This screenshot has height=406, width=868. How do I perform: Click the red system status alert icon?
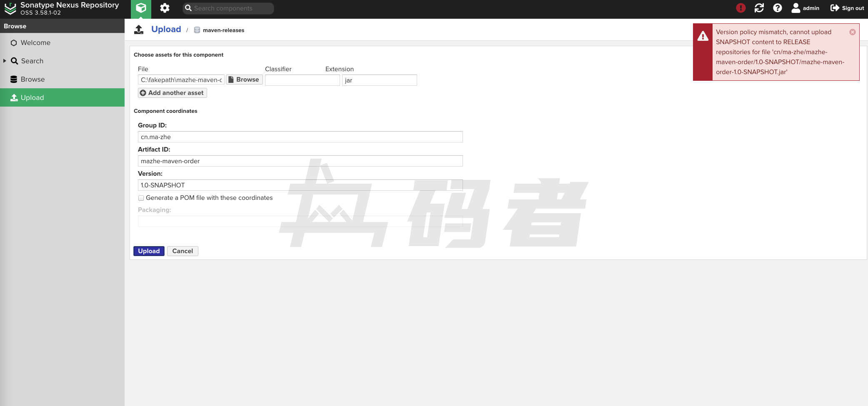pyautogui.click(x=740, y=8)
